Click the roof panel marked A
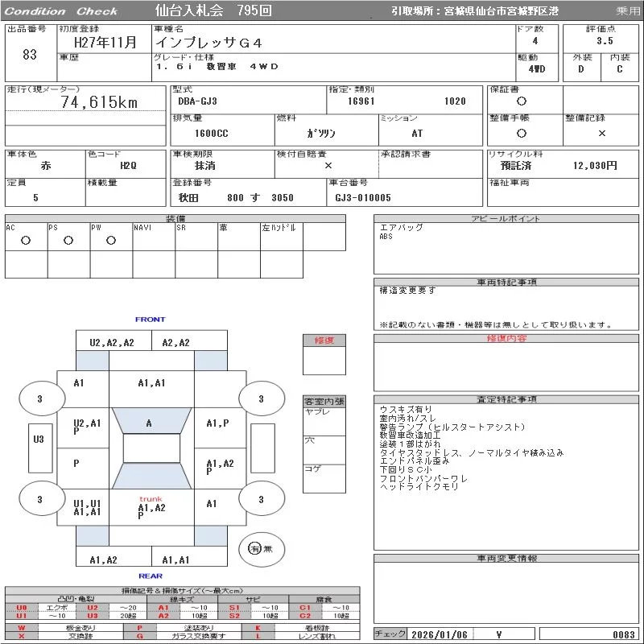 (x=150, y=423)
